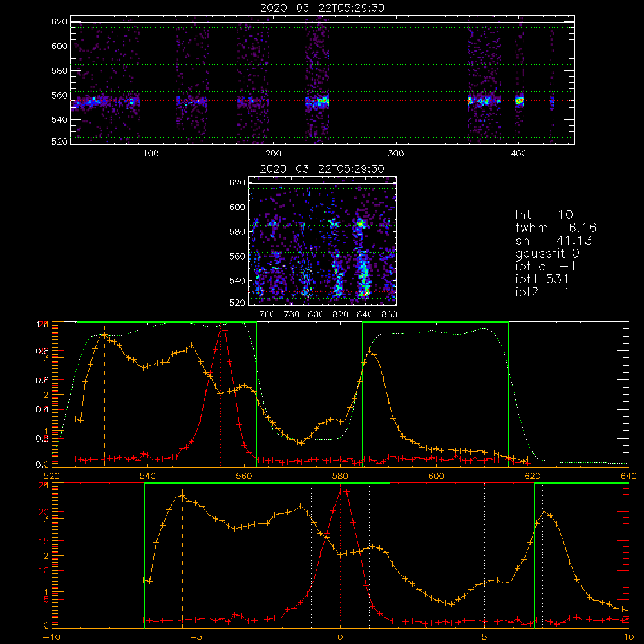Viewport: 644px width, 644px height.
Task: Click x-axis label 400 on top image
Action: pyautogui.click(x=518, y=154)
